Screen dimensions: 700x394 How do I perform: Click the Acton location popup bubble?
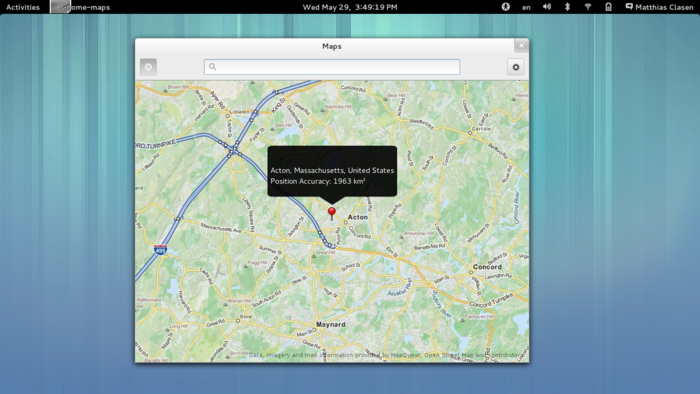[332, 171]
